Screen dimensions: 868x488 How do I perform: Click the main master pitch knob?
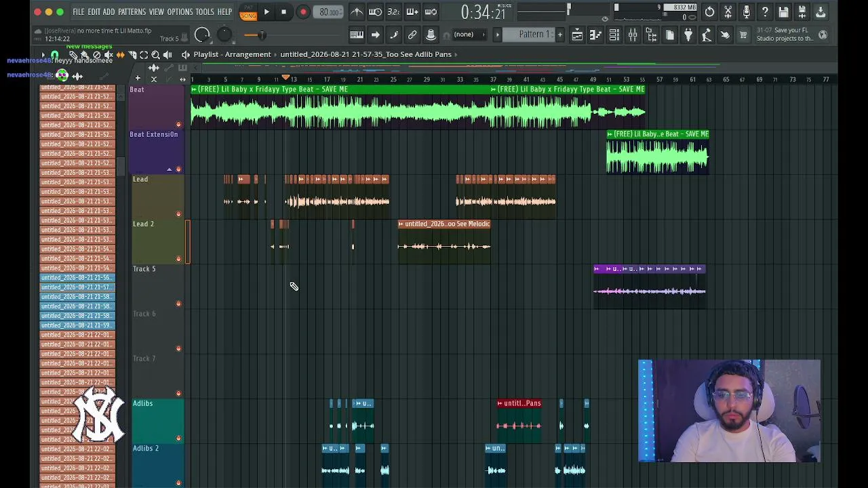224,35
